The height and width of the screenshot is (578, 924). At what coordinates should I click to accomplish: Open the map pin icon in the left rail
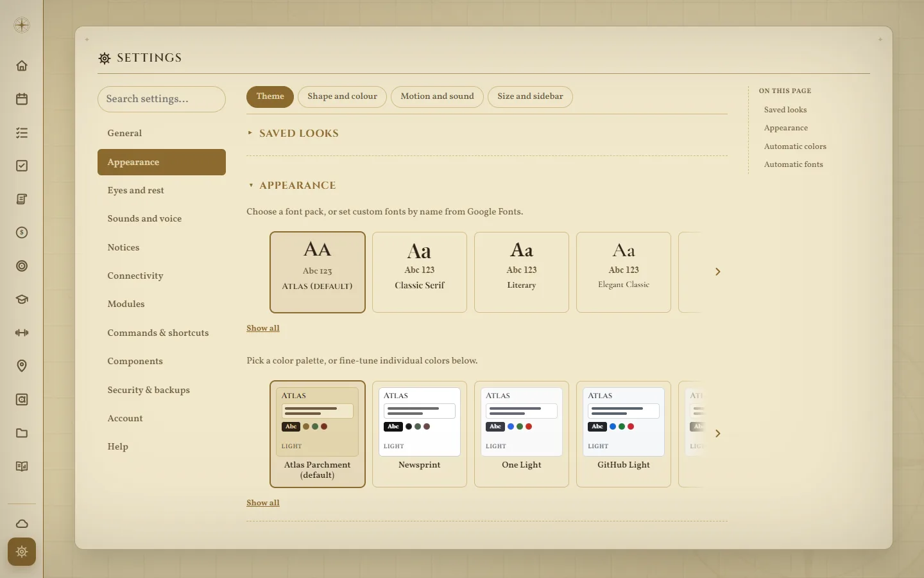[22, 366]
